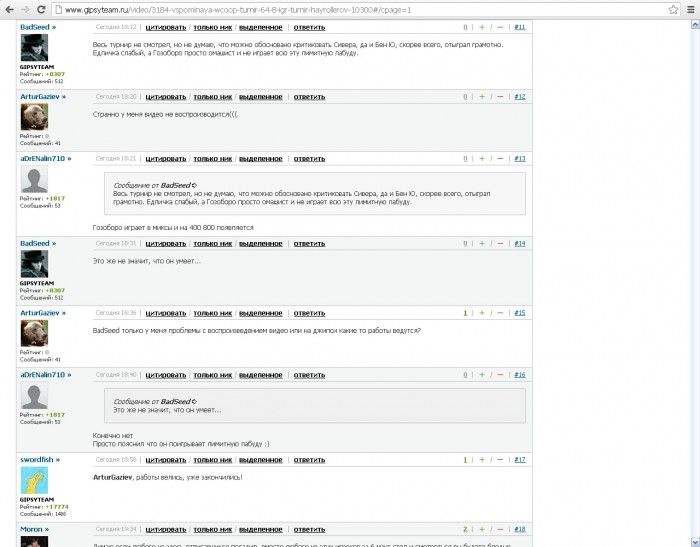Click rating '+17774' under swordfish
Image resolution: width=700 pixels, height=547 pixels.
coord(57,507)
